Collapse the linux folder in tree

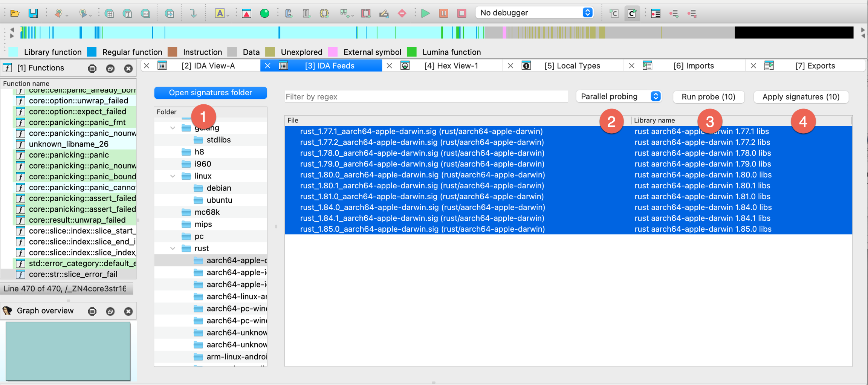point(173,176)
